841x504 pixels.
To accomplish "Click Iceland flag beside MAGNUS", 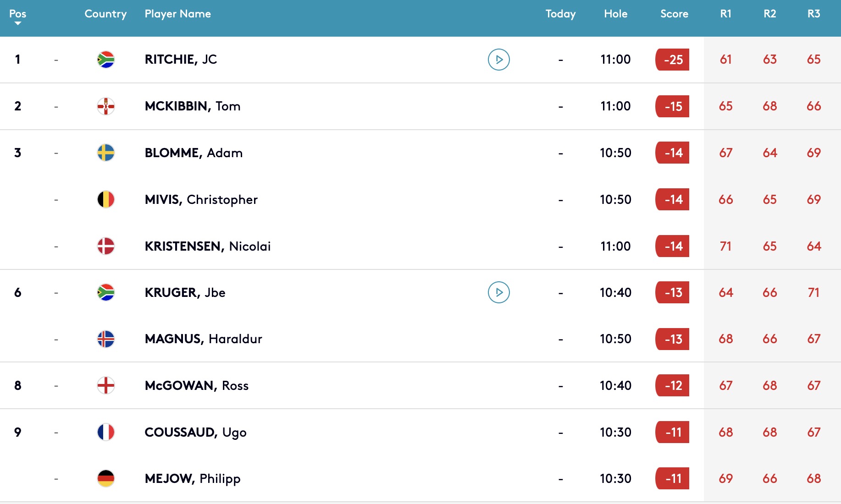I will 106,339.
